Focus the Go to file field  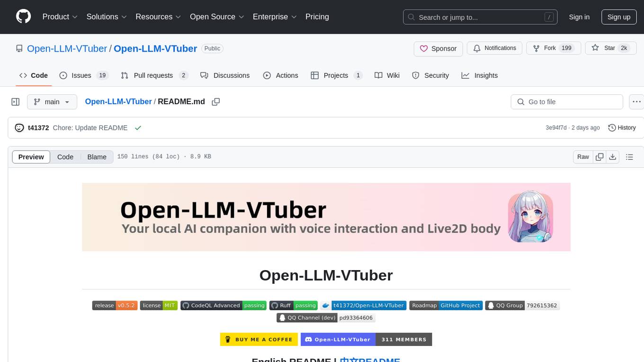point(567,102)
